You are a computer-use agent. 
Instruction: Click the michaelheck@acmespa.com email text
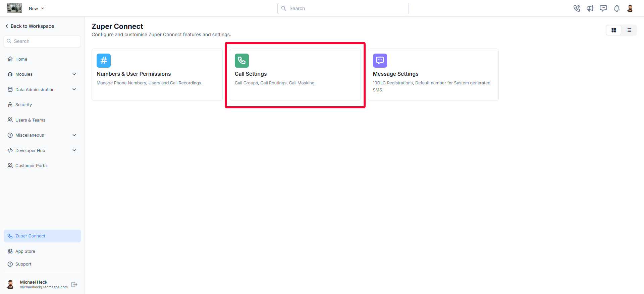[x=44, y=287]
